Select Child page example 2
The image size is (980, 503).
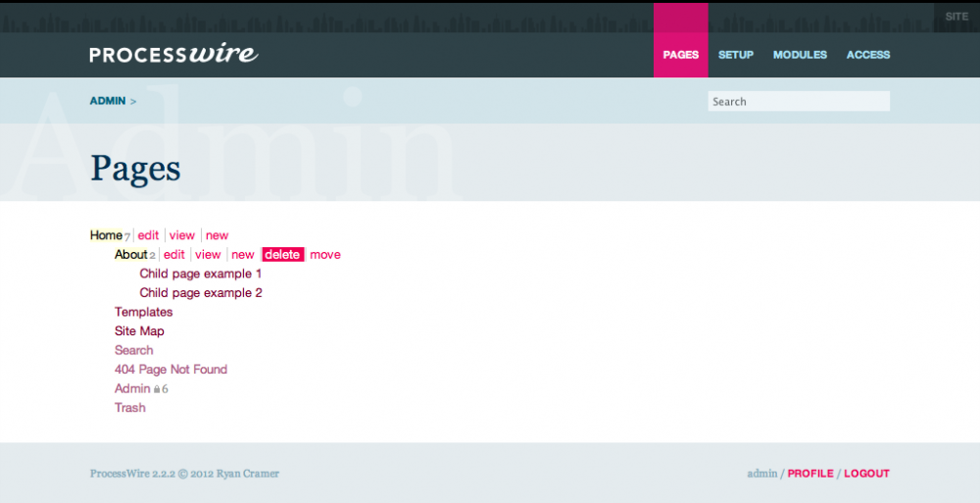[200, 293]
